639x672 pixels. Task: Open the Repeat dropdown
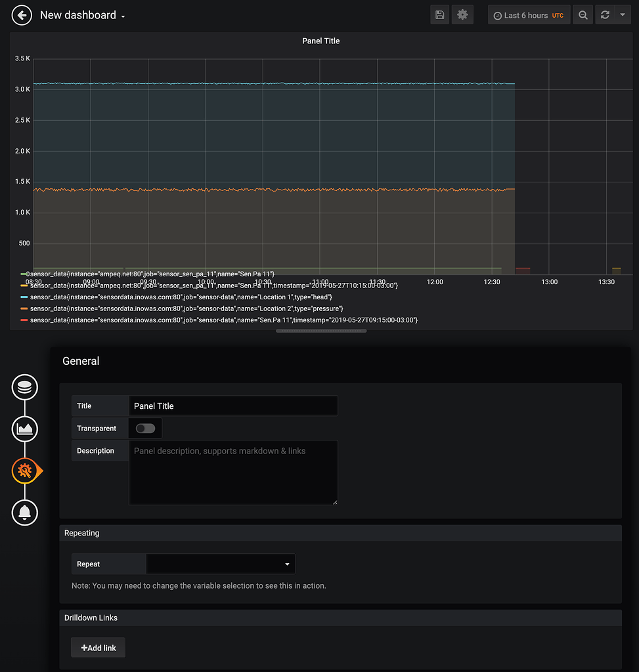221,564
